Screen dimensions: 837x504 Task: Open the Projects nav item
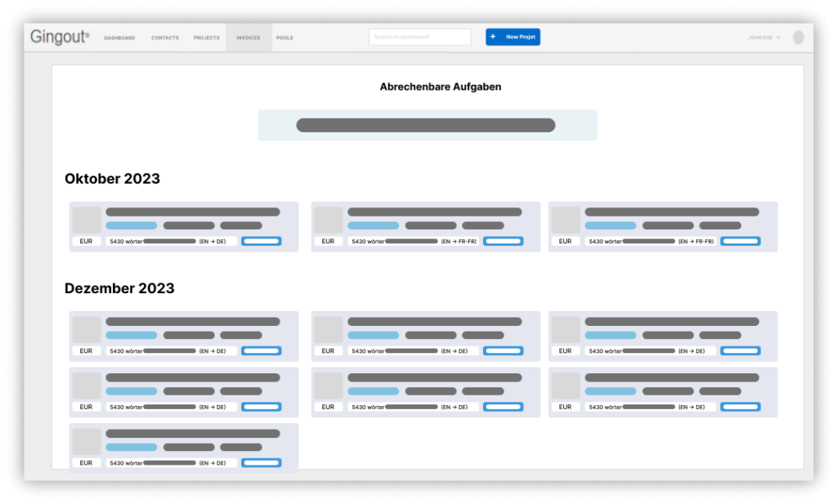click(207, 38)
